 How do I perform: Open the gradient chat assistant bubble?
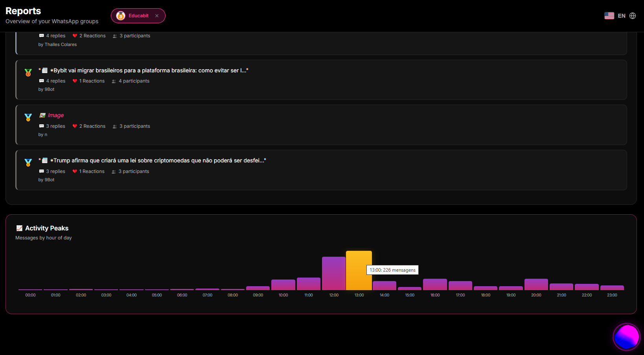pos(627,337)
